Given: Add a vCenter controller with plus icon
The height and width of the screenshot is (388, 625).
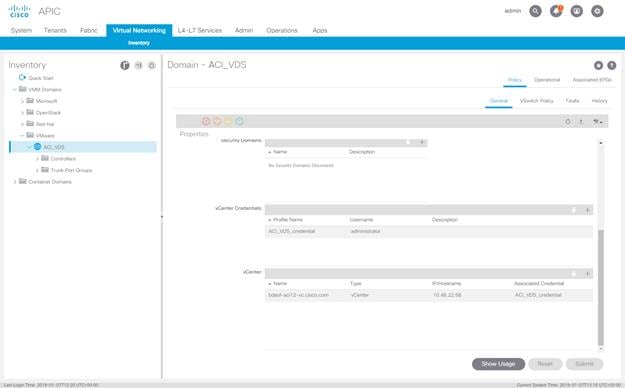Looking at the screenshot, I should [588, 274].
